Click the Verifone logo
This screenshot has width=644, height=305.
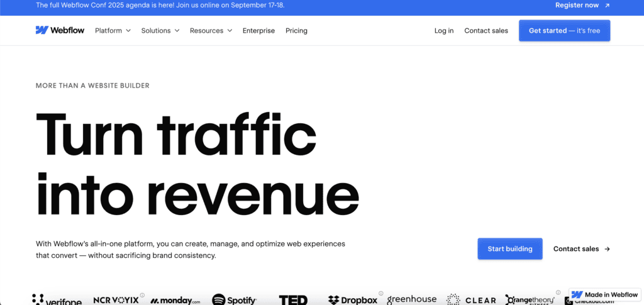pos(57,300)
